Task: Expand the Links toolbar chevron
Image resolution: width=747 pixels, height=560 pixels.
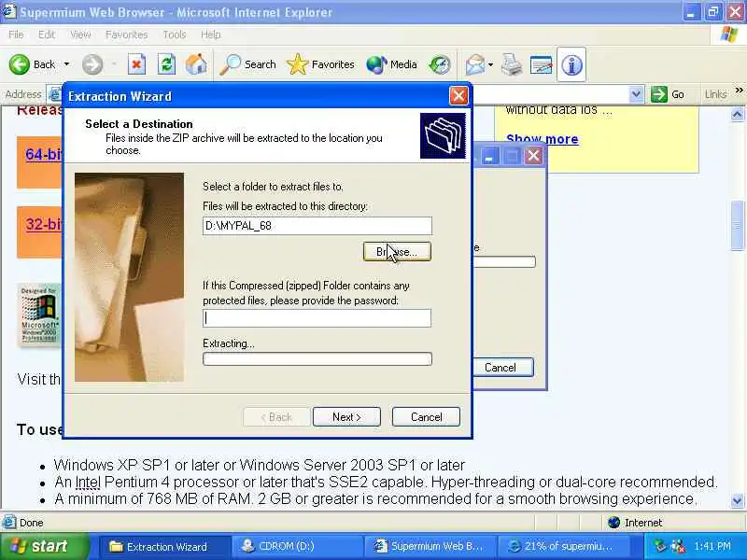Action: point(739,90)
